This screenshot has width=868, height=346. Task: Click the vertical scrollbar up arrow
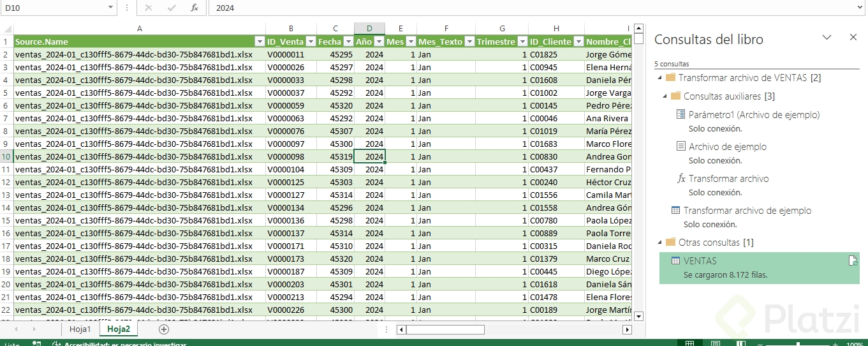pyautogui.click(x=639, y=29)
